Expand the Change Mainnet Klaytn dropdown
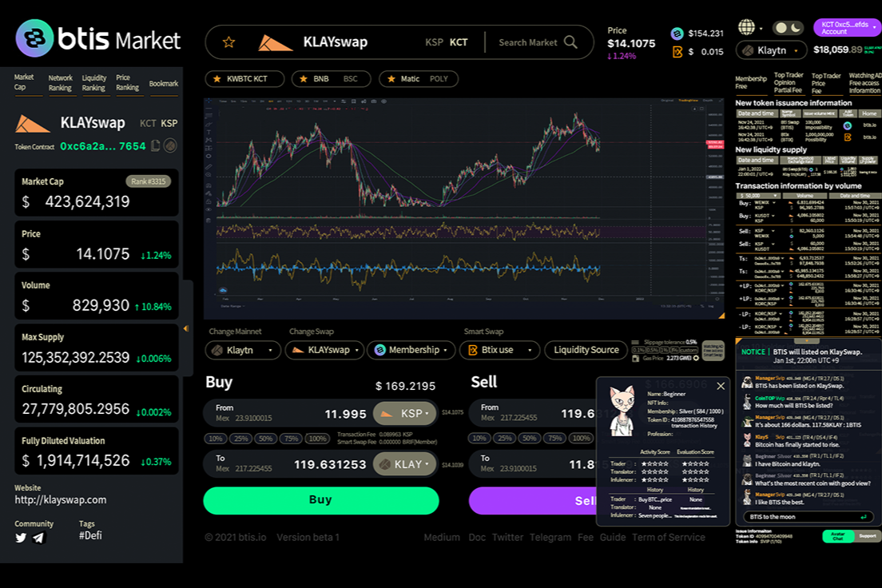The width and height of the screenshot is (882, 588). (243, 350)
